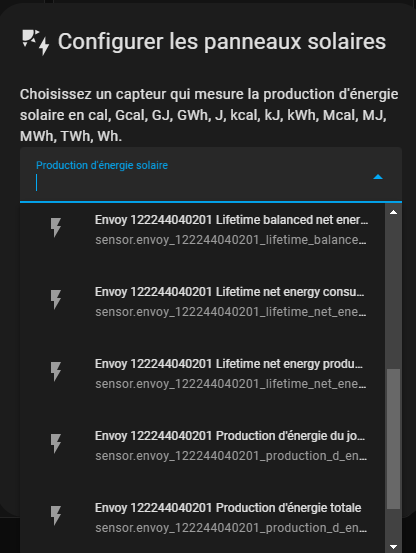Click the scrollbar track above the thumb

pyautogui.click(x=393, y=293)
